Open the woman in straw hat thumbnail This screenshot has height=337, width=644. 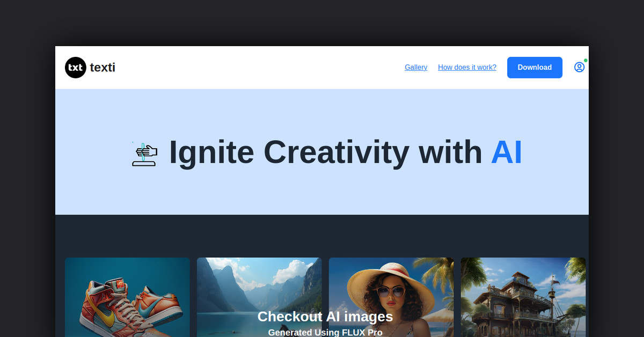click(x=391, y=297)
